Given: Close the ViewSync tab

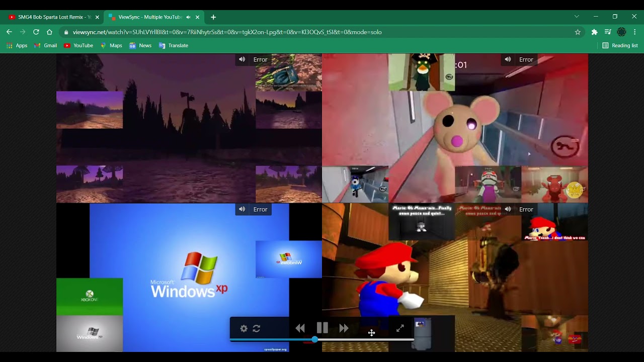Looking at the screenshot, I should point(197,17).
